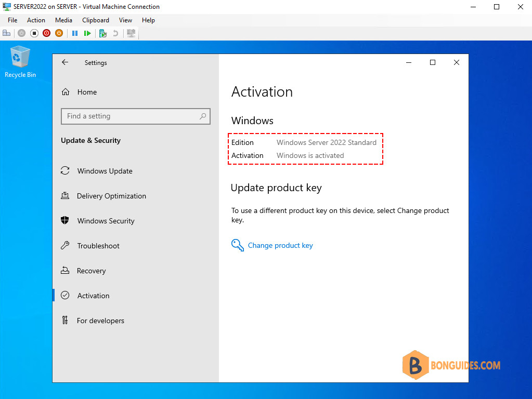Image resolution: width=532 pixels, height=399 pixels.
Task: Open the File menu
Action: coord(12,20)
